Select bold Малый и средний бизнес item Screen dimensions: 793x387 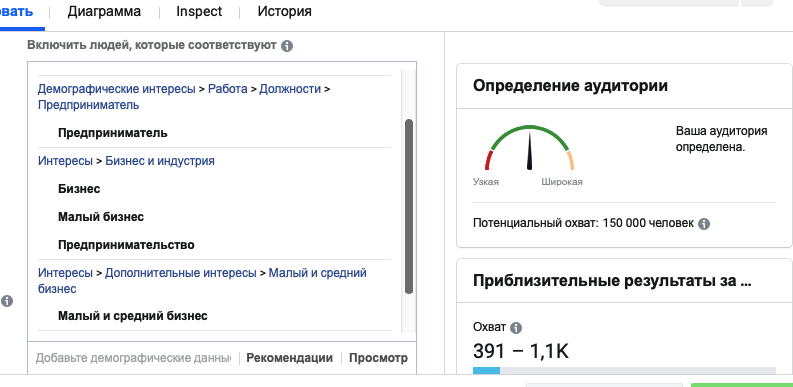(x=133, y=316)
